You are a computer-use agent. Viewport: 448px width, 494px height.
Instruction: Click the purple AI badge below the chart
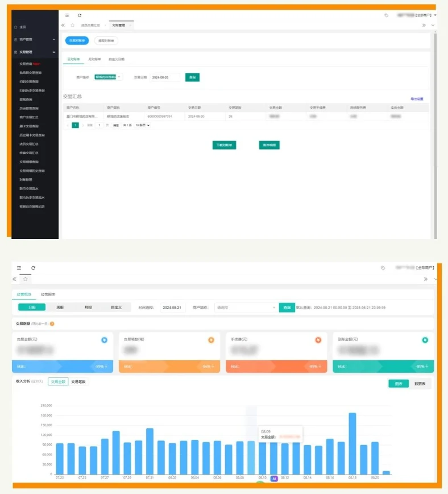[x=274, y=479]
